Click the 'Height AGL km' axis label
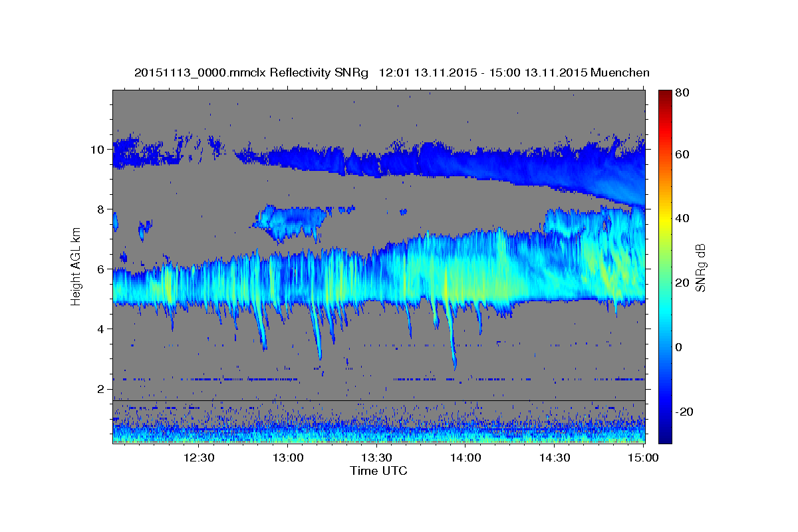The image size is (798, 532). click(x=76, y=266)
